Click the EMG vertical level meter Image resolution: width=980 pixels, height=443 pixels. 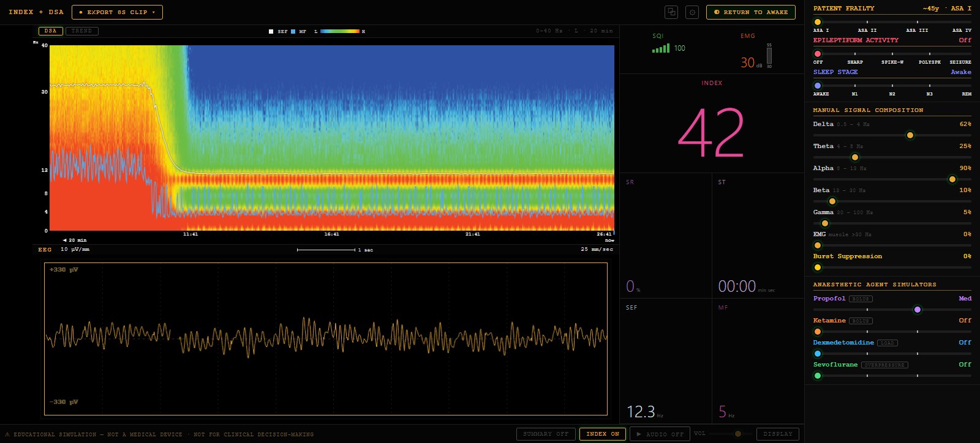[x=769, y=56]
